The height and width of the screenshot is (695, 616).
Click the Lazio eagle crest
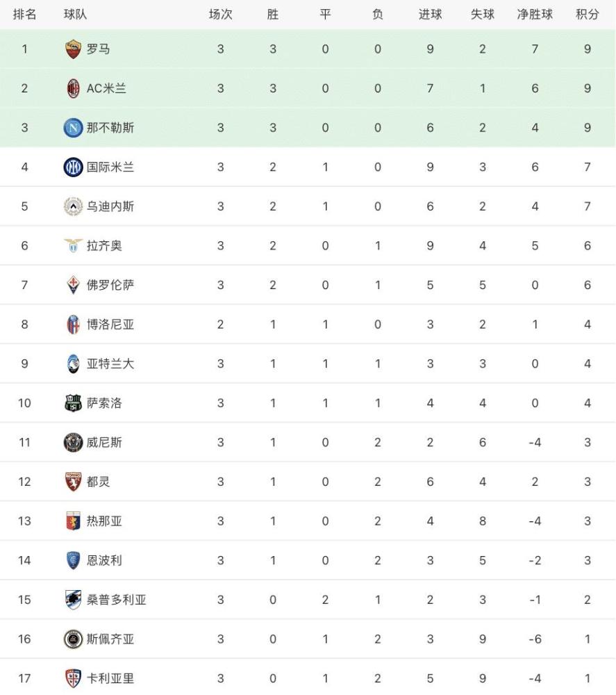click(x=73, y=245)
